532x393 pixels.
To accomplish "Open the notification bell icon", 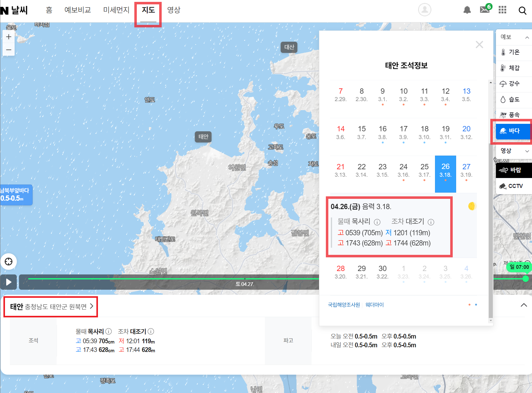I will point(467,10).
